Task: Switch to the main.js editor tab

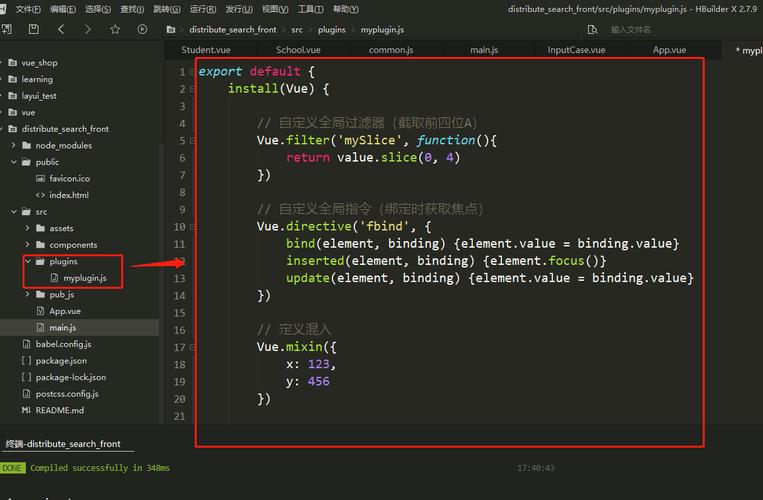Action: click(x=484, y=50)
